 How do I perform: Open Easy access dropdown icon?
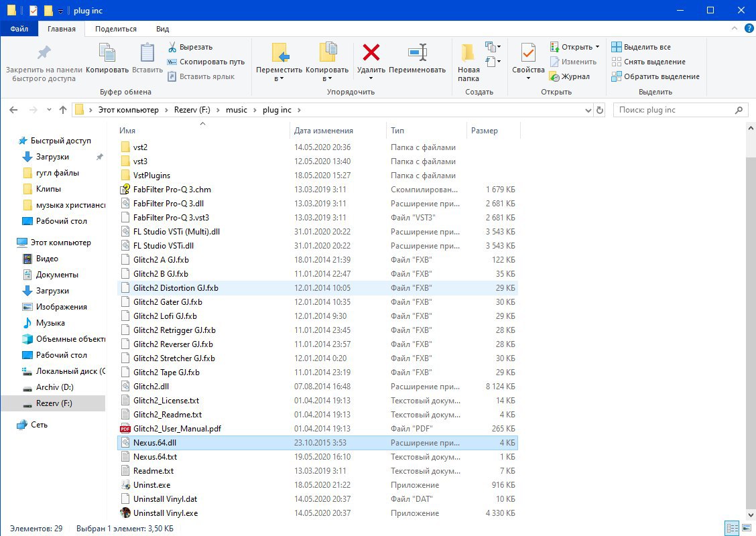click(492, 61)
